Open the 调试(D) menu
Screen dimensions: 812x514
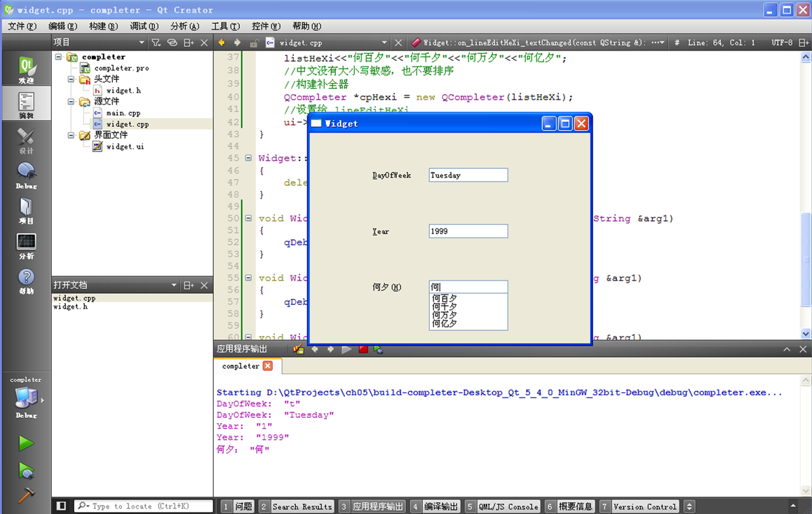click(144, 26)
